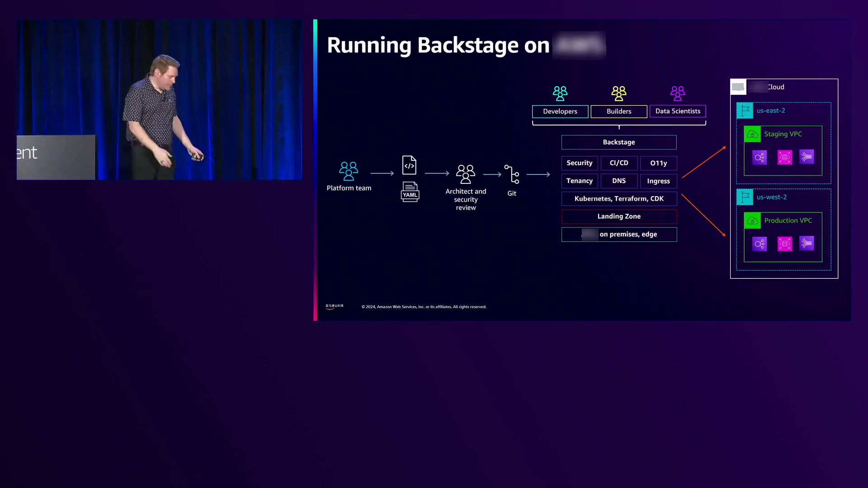The image size is (868, 488).
Task: Click the O11y box
Action: (x=659, y=163)
